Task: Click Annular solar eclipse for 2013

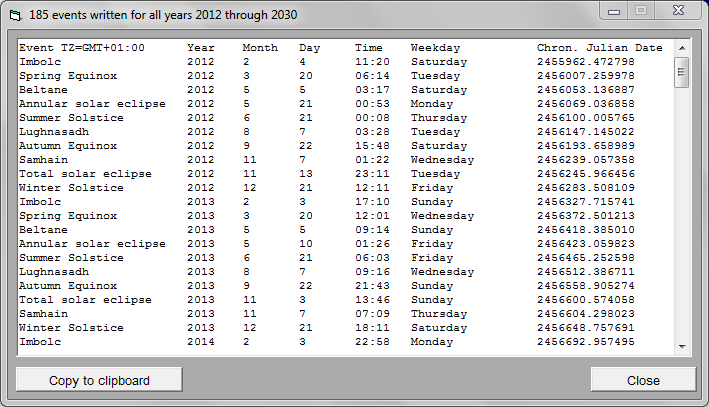Action: coord(92,244)
